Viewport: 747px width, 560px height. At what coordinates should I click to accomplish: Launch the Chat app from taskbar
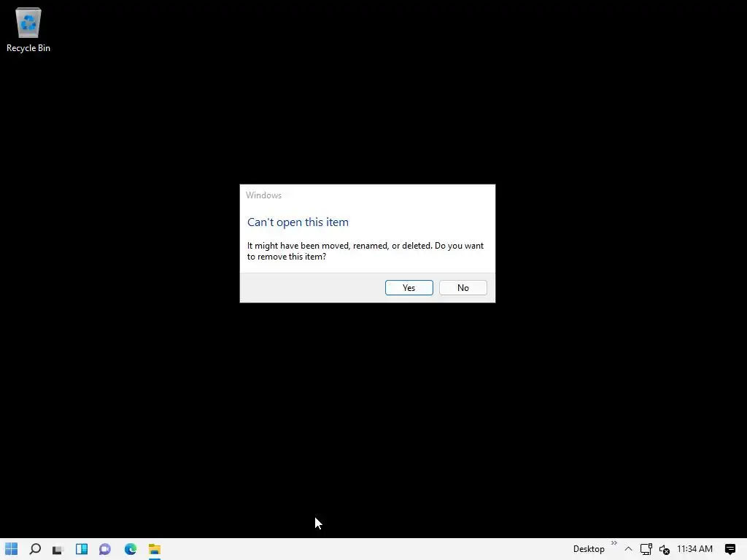pos(105,549)
